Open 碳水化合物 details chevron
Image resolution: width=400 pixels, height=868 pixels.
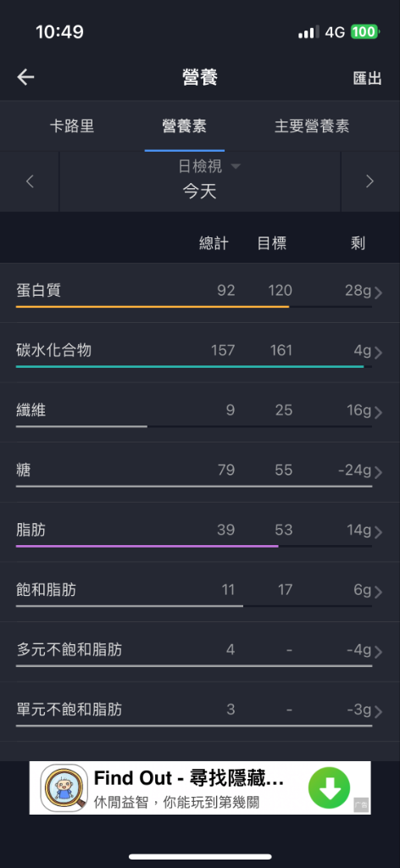coord(379,353)
